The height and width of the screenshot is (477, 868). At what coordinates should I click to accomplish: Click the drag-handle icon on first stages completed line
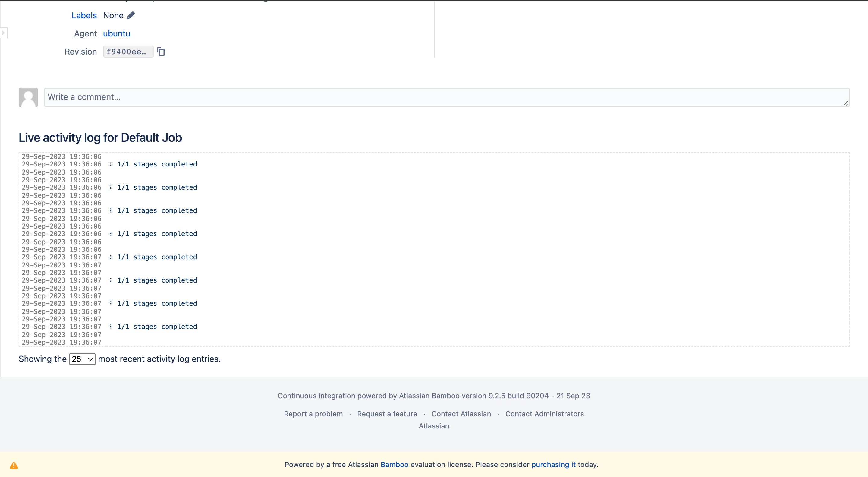point(111,164)
